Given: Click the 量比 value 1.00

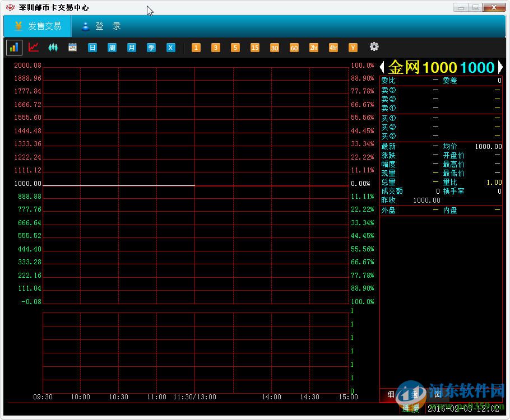Looking at the screenshot, I should pos(494,183).
